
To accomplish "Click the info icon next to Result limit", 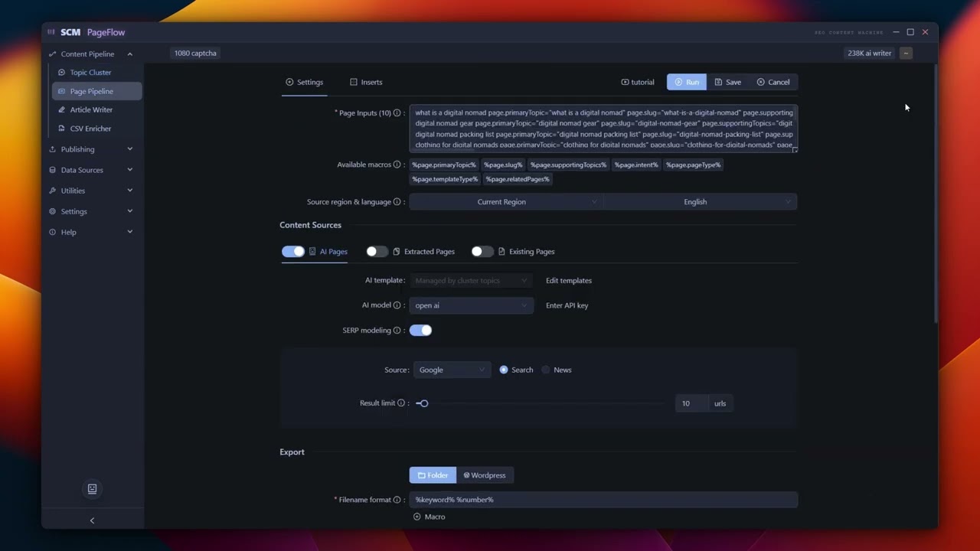I will pyautogui.click(x=401, y=403).
